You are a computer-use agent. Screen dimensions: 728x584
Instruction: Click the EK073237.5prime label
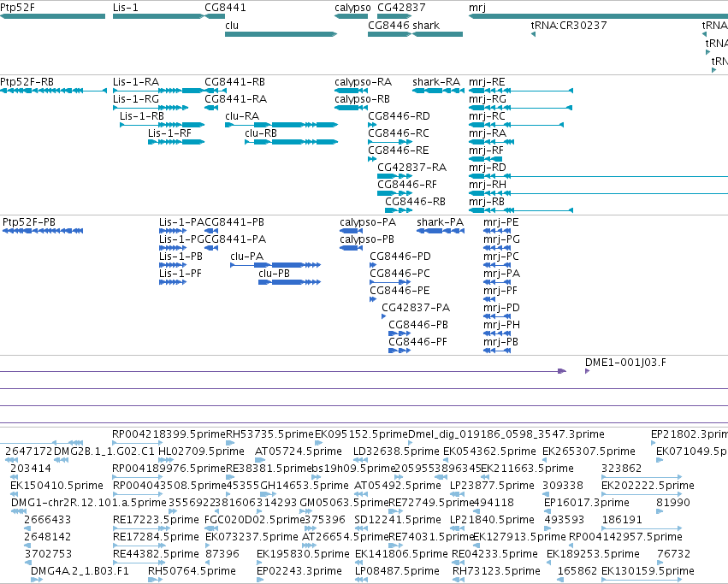[x=252, y=537]
